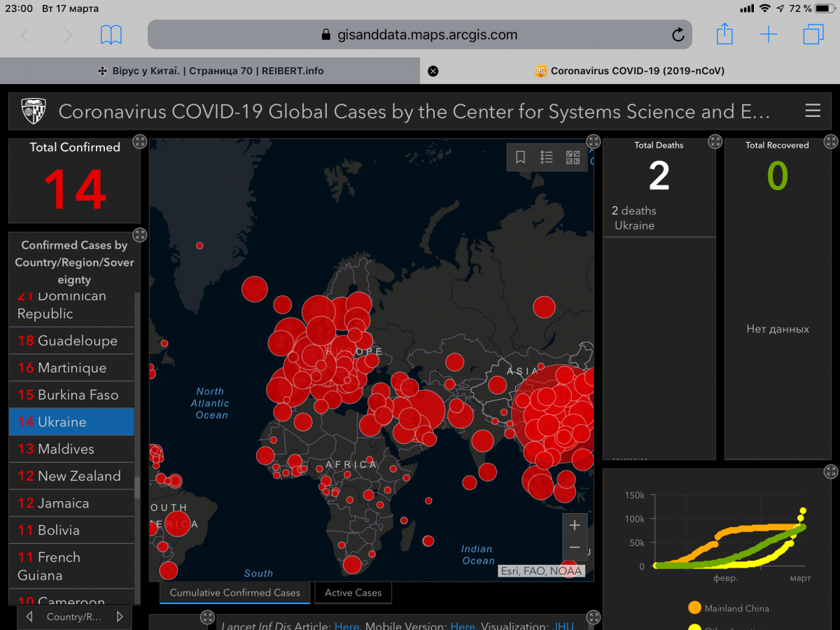Close the Coronavirus COVID-19 browser tab
This screenshot has height=630, width=840.
[x=433, y=71]
